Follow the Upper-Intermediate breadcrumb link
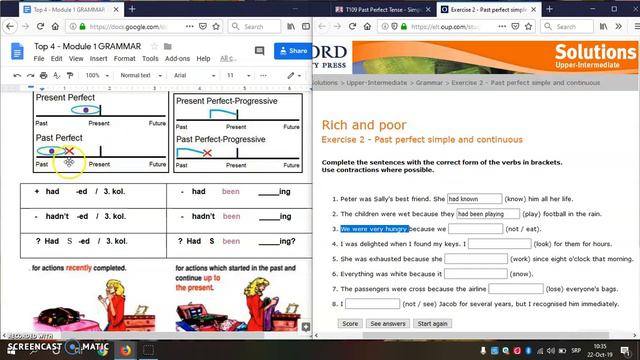Screen dimensions: 640x360 [376, 83]
